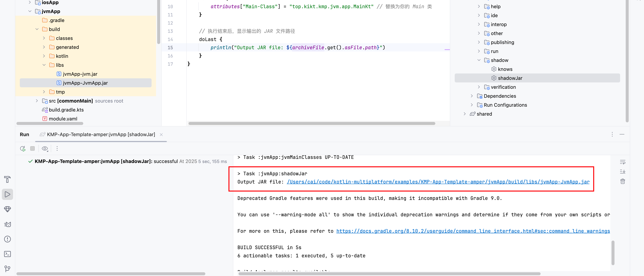Toggle the eye view options in Run toolbar

tap(45, 149)
